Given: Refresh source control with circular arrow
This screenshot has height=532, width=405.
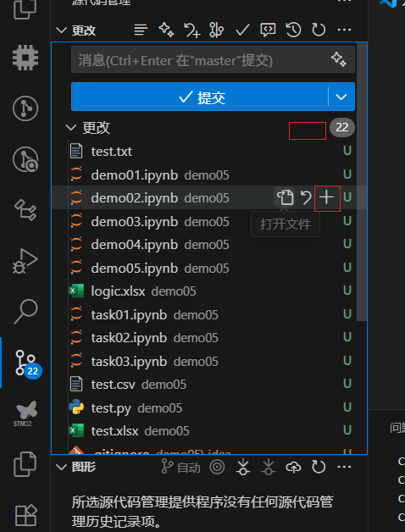Looking at the screenshot, I should point(319,30).
